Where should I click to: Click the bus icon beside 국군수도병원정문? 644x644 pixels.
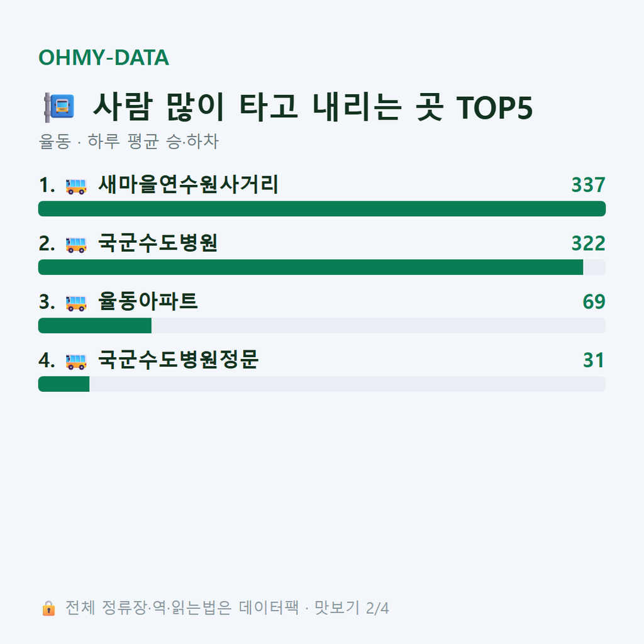(x=76, y=362)
